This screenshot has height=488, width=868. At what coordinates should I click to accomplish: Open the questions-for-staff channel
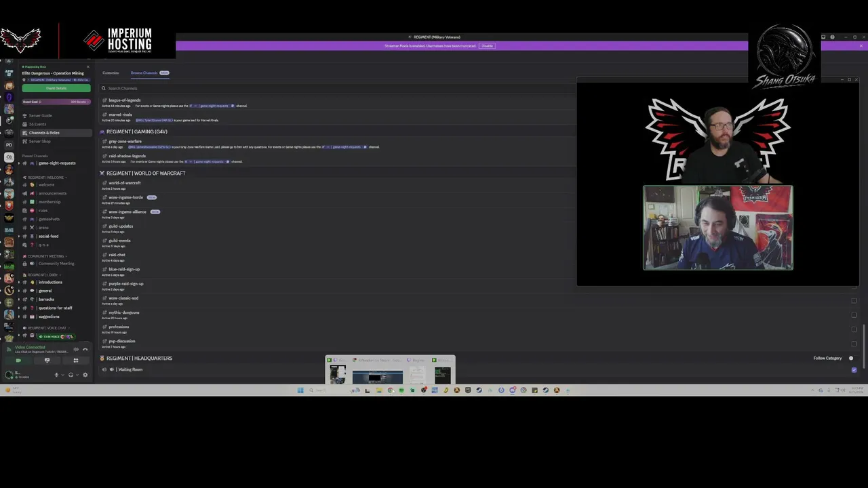click(x=55, y=308)
